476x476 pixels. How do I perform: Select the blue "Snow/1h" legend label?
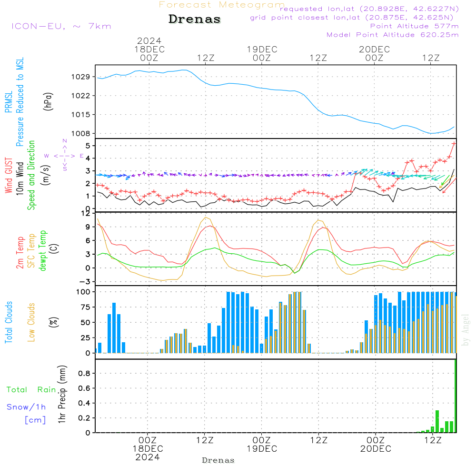point(26,407)
